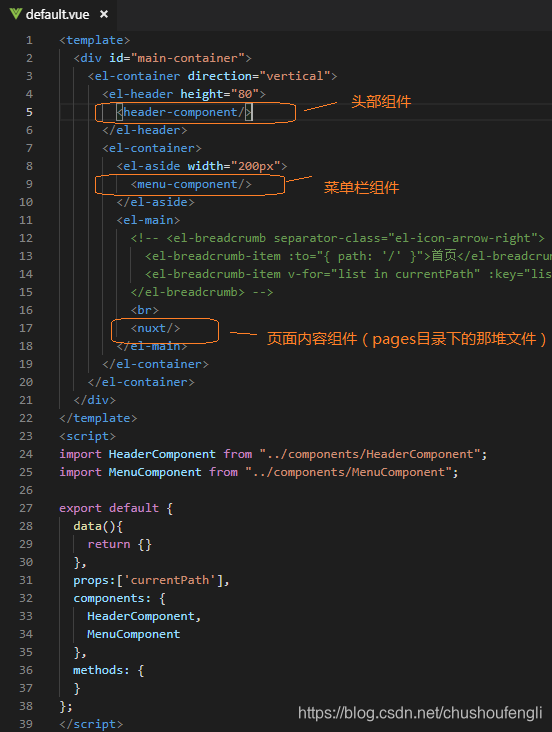The height and width of the screenshot is (732, 552).
Task: Click the methods: { line
Action: 109,670
